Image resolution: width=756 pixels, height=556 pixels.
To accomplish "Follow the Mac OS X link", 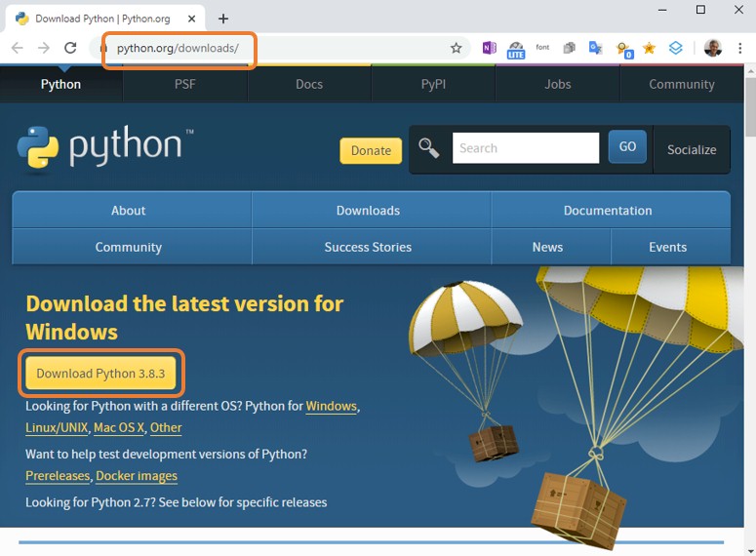I will [119, 427].
